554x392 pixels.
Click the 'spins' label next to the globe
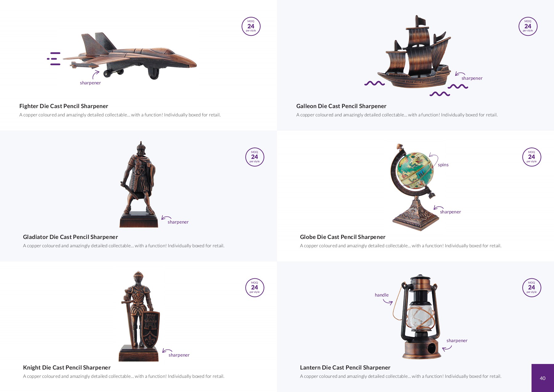point(443,165)
